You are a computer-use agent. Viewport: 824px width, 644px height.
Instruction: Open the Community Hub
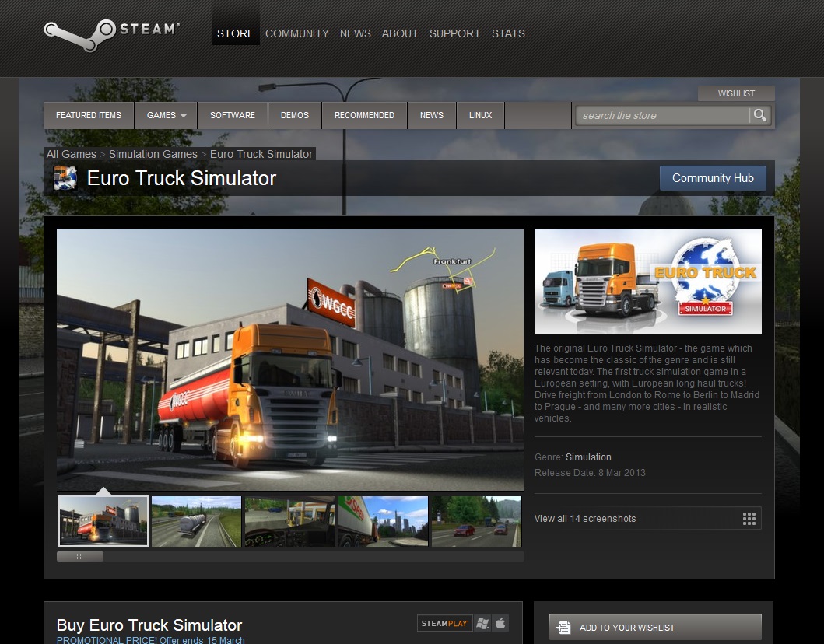click(713, 178)
